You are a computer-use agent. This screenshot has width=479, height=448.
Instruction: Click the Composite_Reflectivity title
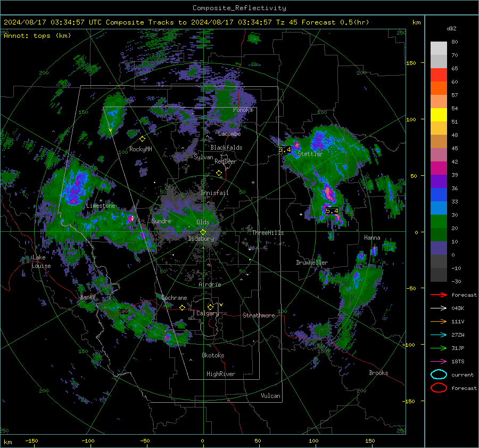(240, 8)
